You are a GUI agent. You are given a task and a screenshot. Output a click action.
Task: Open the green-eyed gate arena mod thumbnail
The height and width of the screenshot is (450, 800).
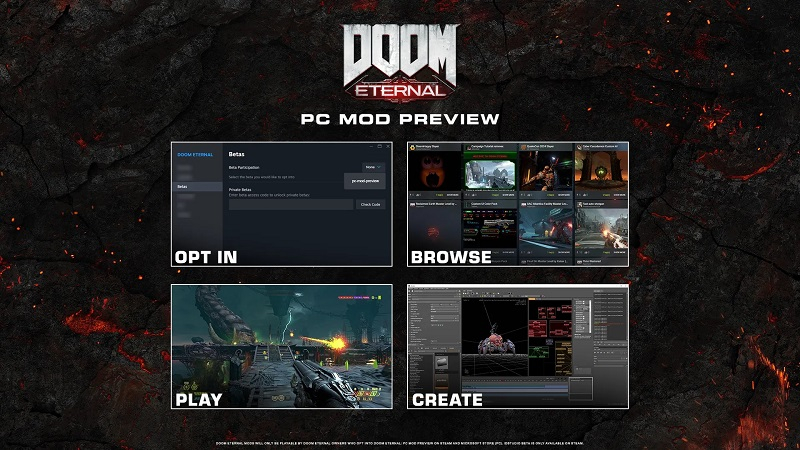coord(600,173)
